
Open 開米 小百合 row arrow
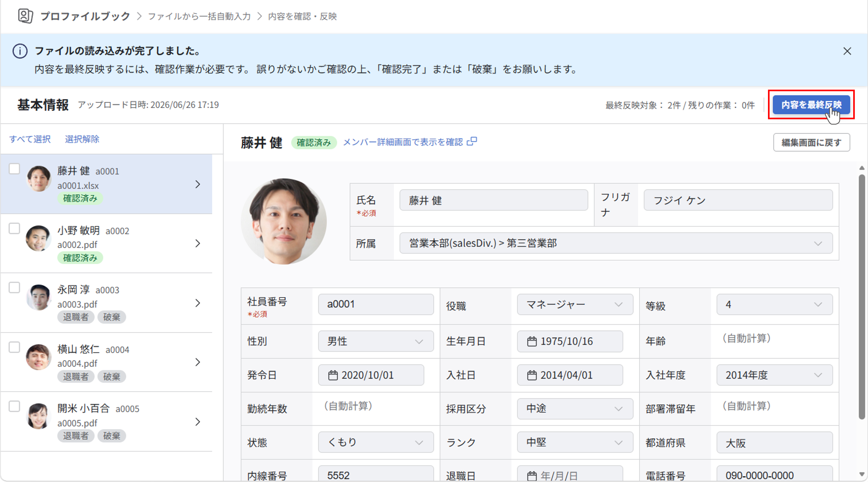pos(198,422)
